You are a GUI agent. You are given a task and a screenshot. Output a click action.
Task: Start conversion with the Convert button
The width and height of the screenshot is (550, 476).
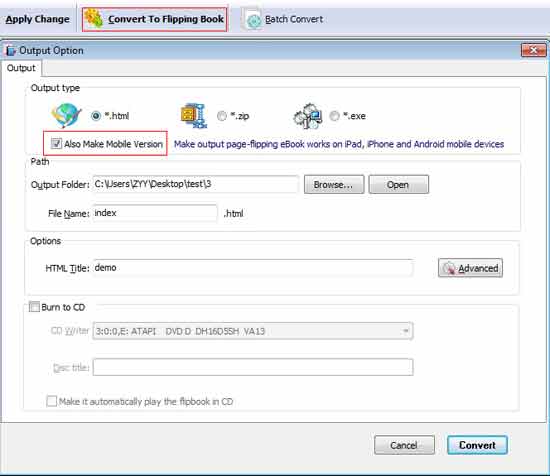(477, 445)
